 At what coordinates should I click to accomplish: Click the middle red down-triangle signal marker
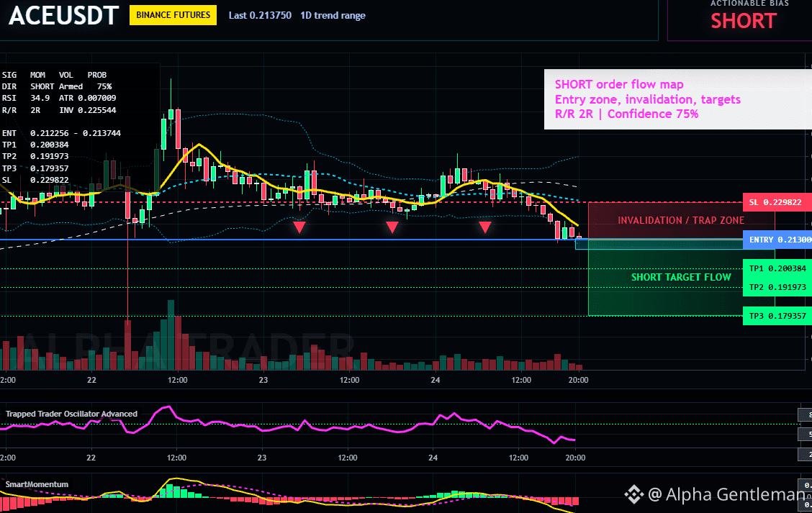point(392,227)
